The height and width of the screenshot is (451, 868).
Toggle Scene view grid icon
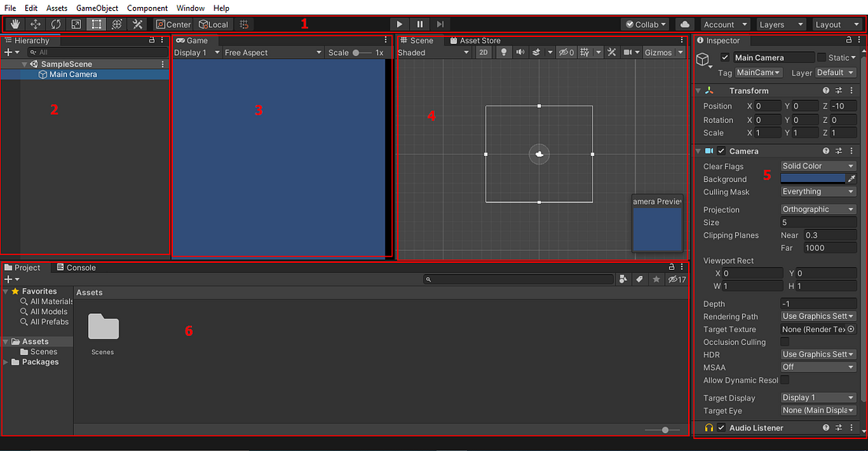click(585, 52)
